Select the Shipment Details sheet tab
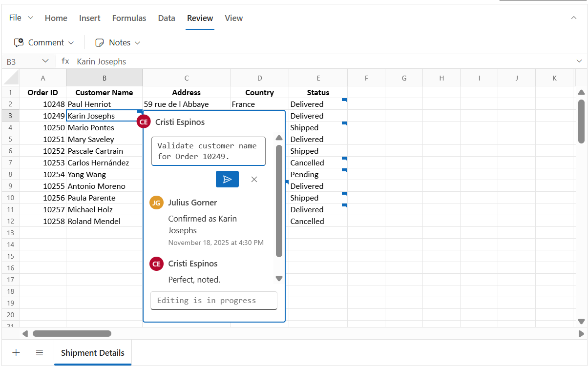588x366 pixels. (x=93, y=353)
